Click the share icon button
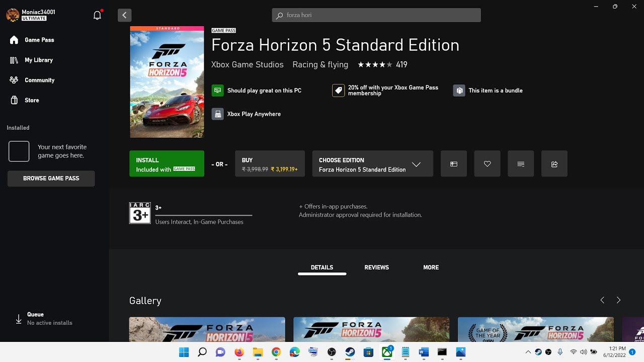The height and width of the screenshot is (362, 644). (x=554, y=164)
